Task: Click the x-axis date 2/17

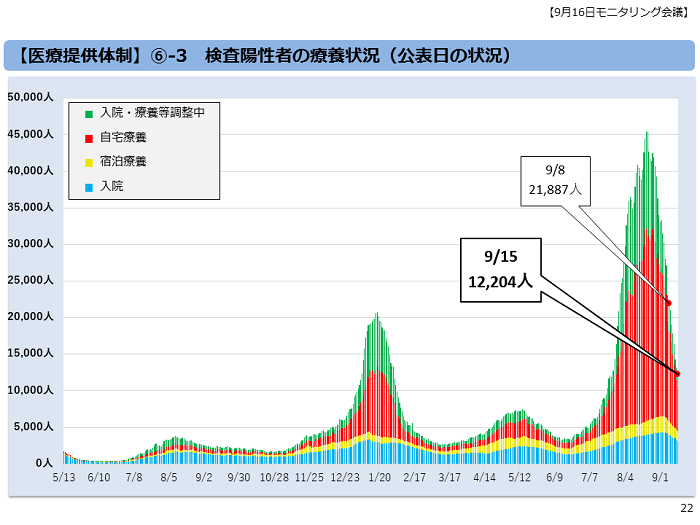Action: tap(414, 478)
